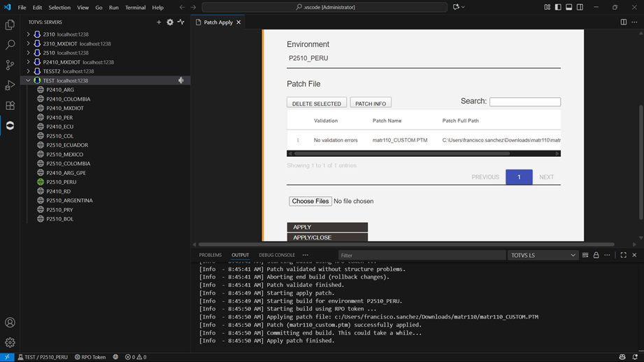Screen dimensions: 644x362
Task: Open editor more actions ellipsis
Action: pos(634,22)
